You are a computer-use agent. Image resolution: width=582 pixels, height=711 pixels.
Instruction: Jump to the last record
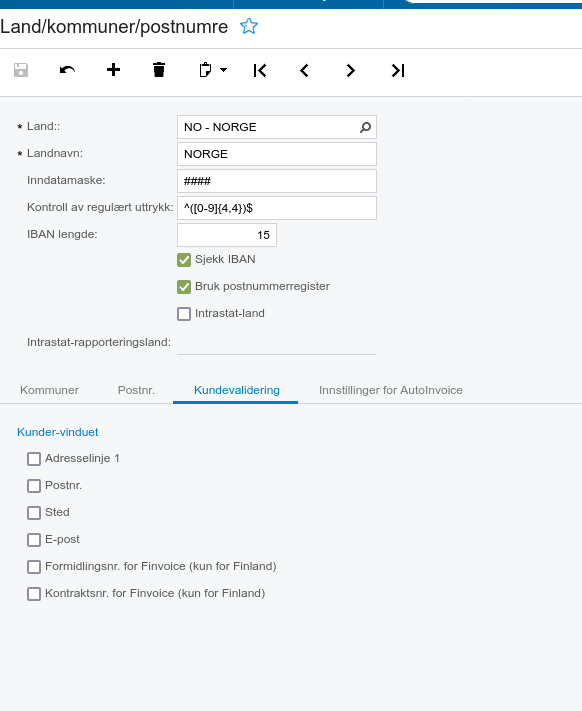(398, 70)
